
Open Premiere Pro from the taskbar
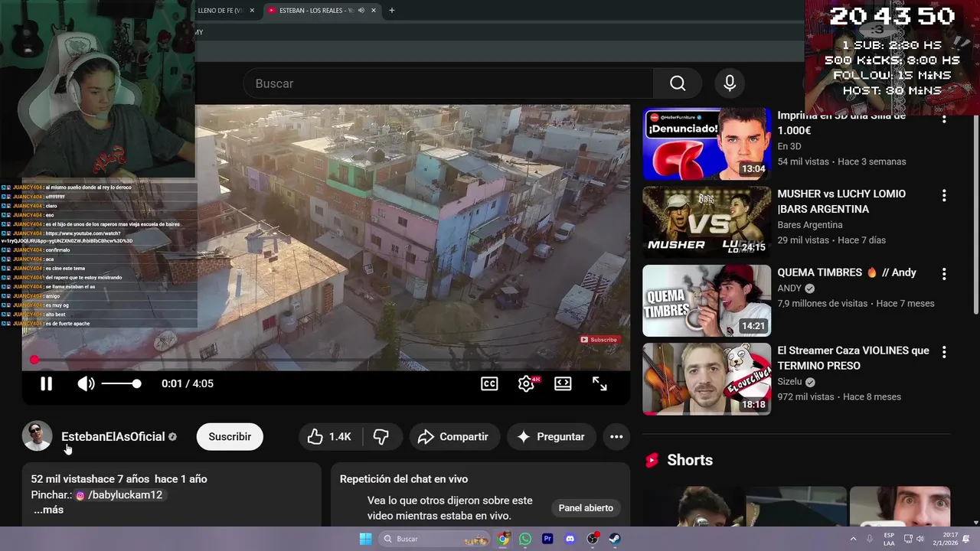pos(547,539)
